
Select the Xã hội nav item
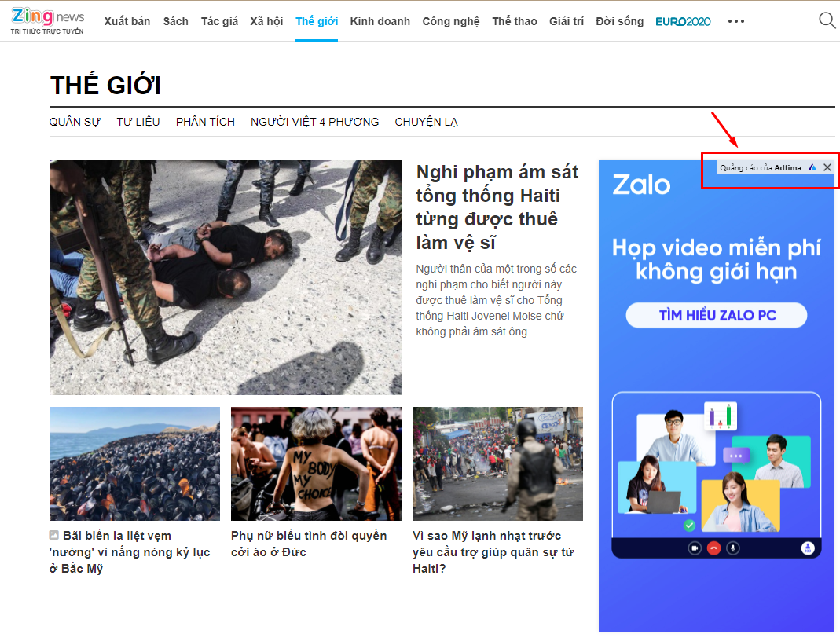266,21
